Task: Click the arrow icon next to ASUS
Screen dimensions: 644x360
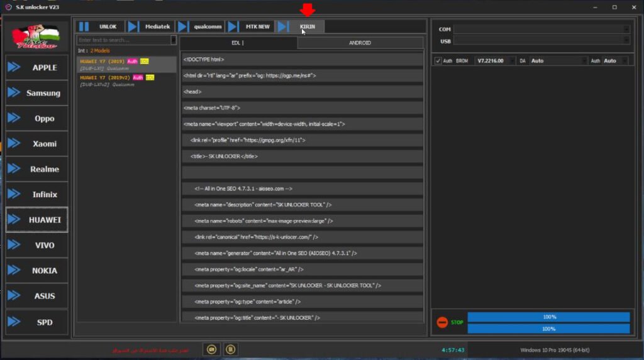Action: pos(14,295)
